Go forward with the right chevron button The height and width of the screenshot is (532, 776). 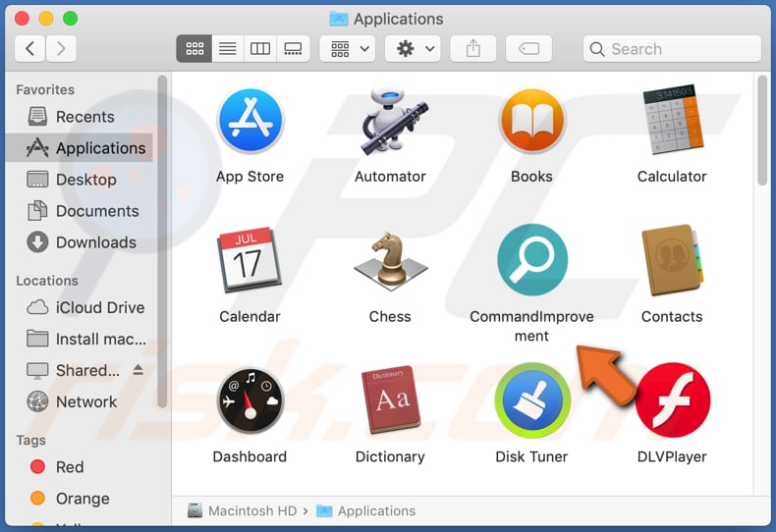pos(61,48)
